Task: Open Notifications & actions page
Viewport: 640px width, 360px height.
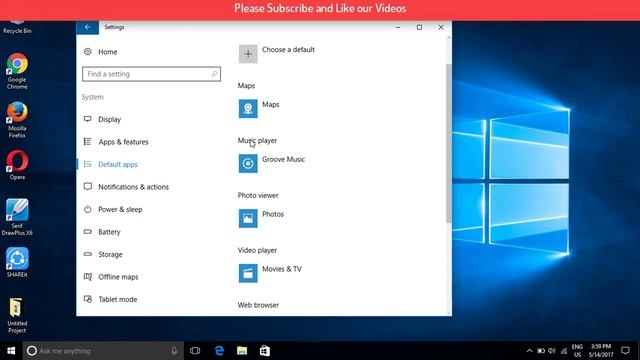Action: [x=133, y=187]
